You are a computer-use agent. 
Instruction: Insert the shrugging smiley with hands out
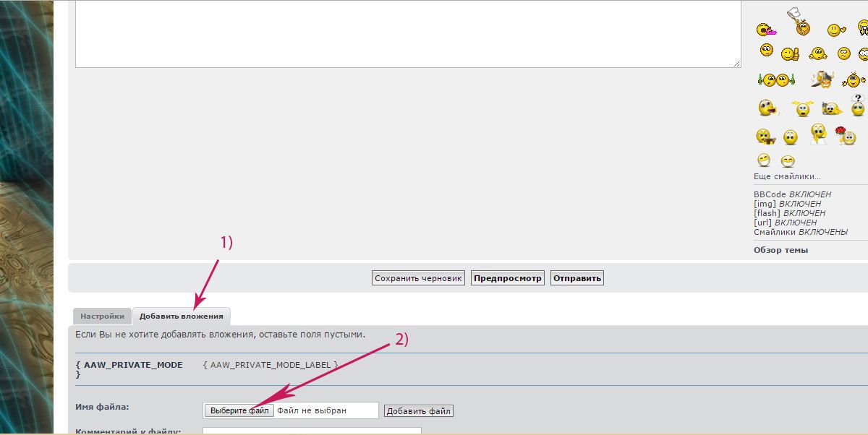817,53
